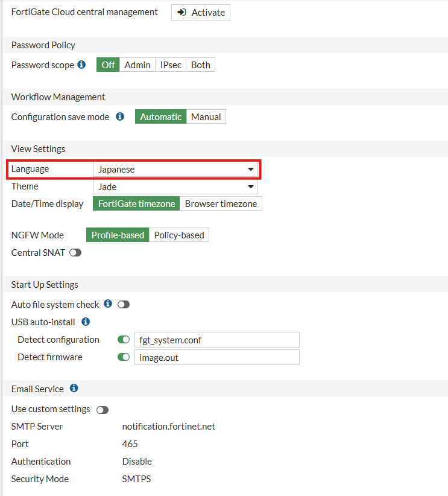Toggle the Central SNAT switch
Viewport: 448px width, 496px height.
(x=75, y=253)
